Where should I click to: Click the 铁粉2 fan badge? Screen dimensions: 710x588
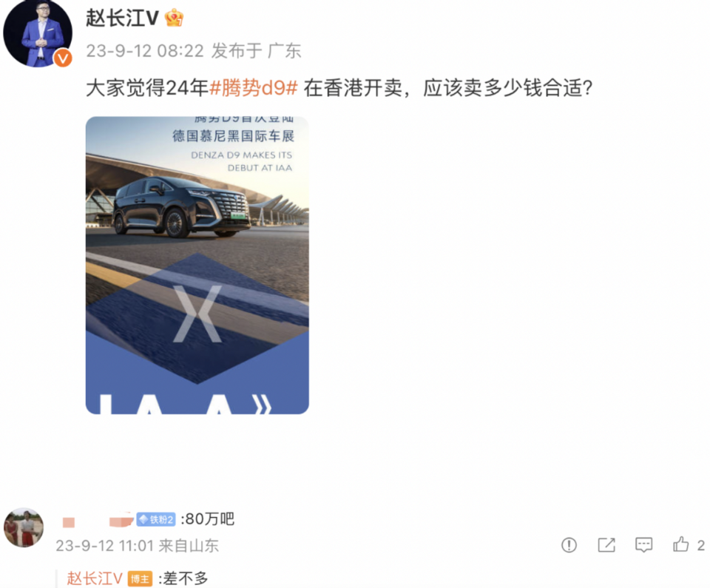coord(156,519)
